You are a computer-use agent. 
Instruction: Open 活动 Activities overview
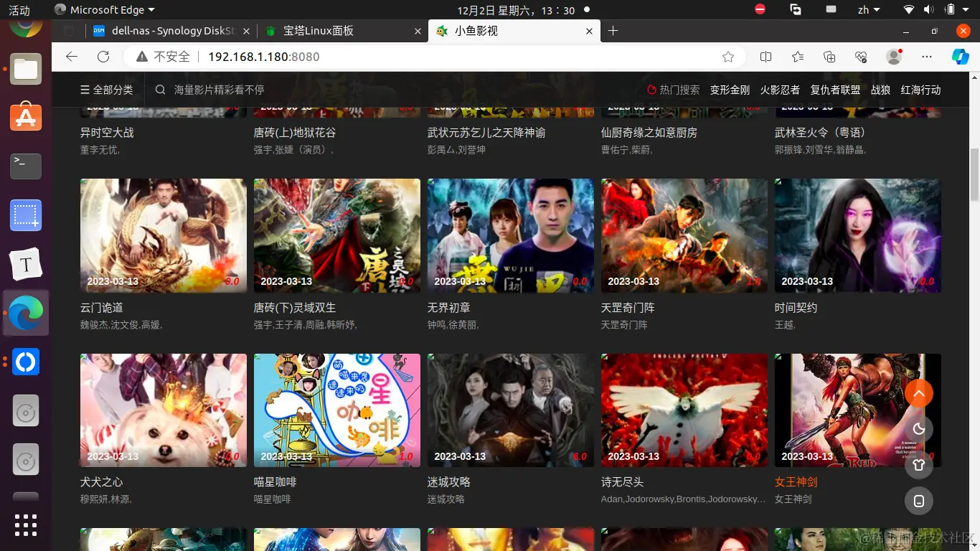click(19, 10)
